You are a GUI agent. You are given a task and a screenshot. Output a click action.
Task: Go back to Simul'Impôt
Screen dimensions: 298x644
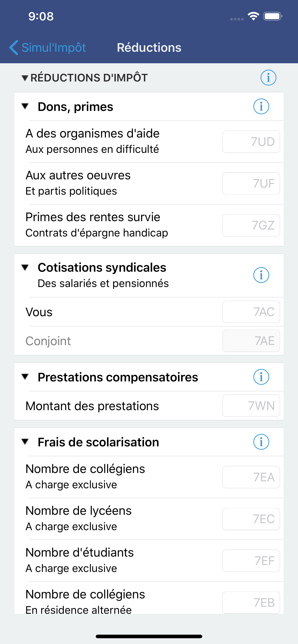(x=48, y=47)
